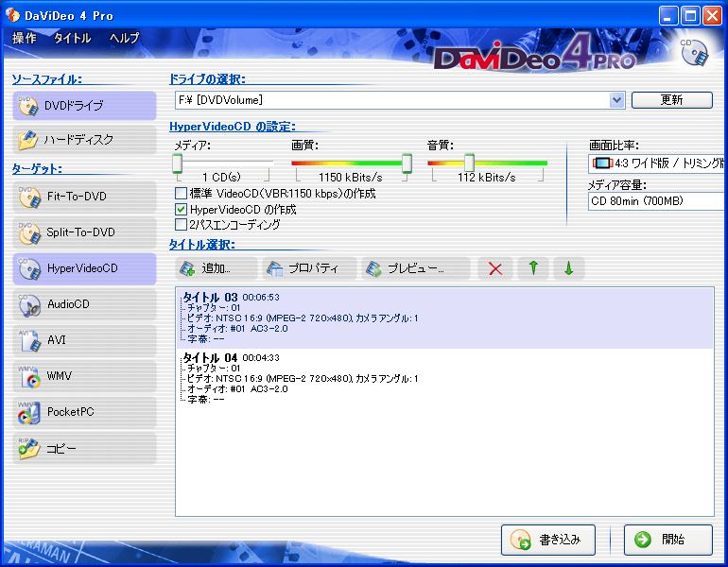
Task: Choose Split-To-DVD target
Action: (84, 232)
